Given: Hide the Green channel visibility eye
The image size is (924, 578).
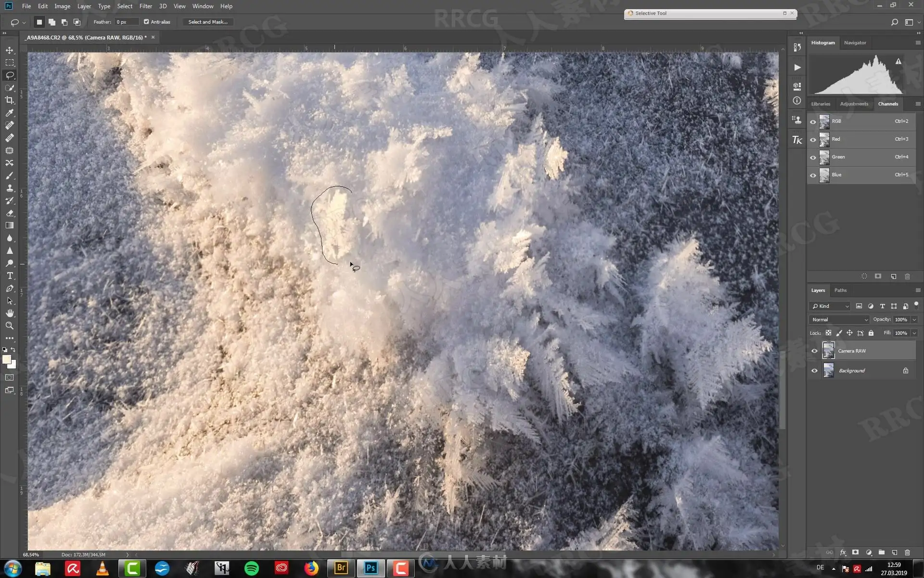Looking at the screenshot, I should [813, 158].
